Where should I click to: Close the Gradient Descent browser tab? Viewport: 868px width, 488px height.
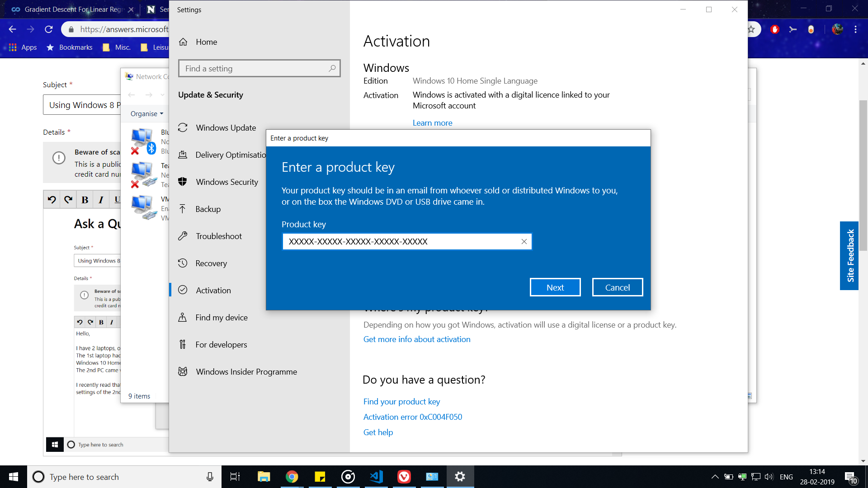pyautogui.click(x=131, y=9)
